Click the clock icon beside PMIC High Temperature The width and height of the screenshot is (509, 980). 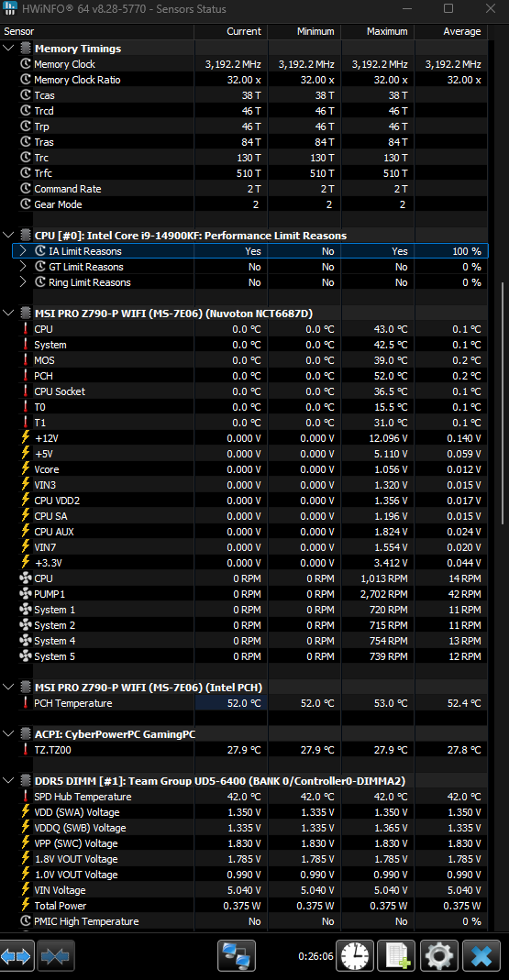click(26, 921)
